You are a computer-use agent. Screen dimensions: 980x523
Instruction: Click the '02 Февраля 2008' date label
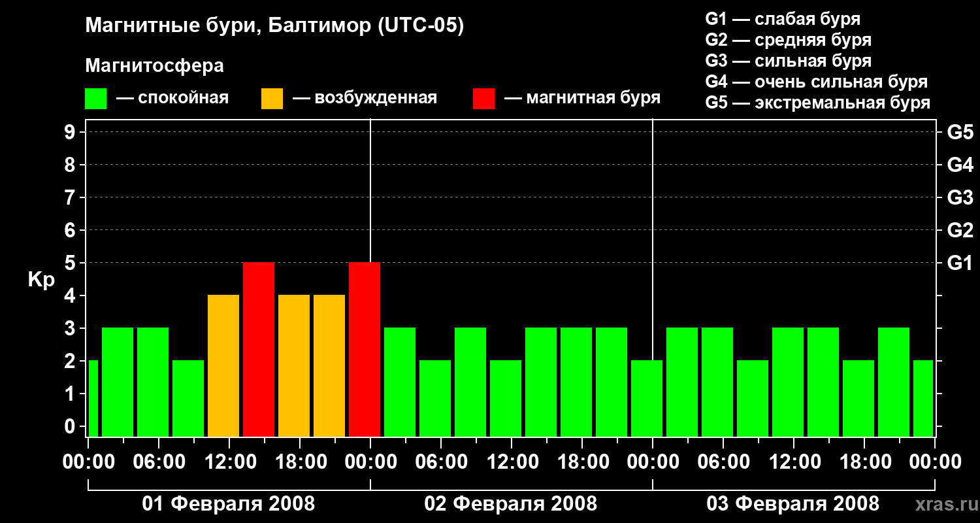[x=511, y=504]
